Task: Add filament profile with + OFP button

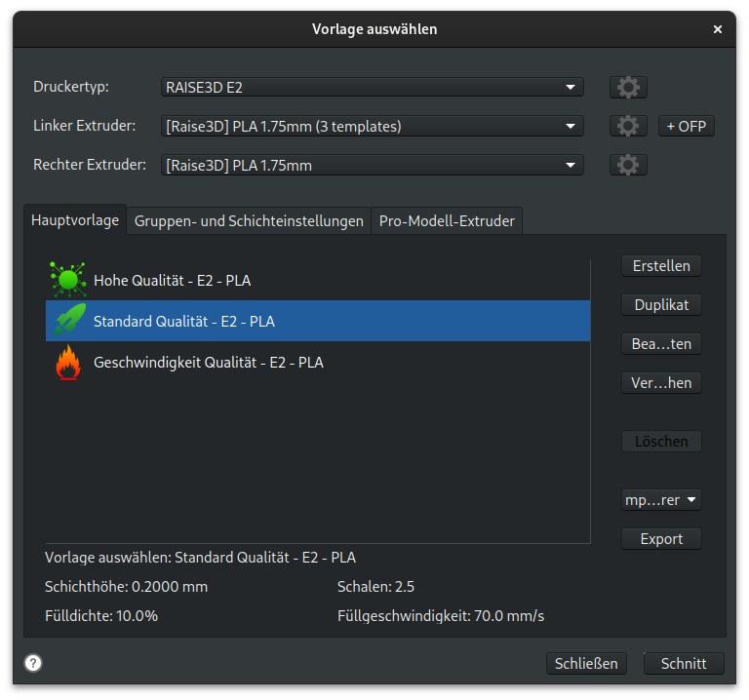Action: tap(686, 126)
